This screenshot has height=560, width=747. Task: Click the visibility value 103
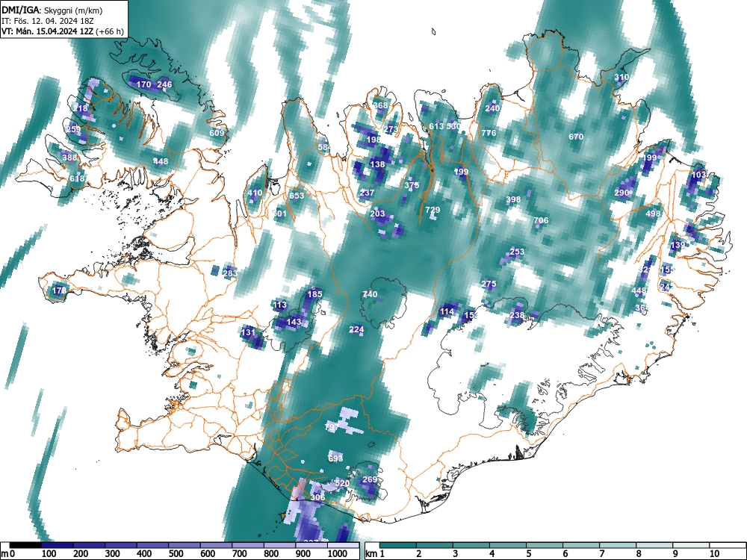pos(698,175)
